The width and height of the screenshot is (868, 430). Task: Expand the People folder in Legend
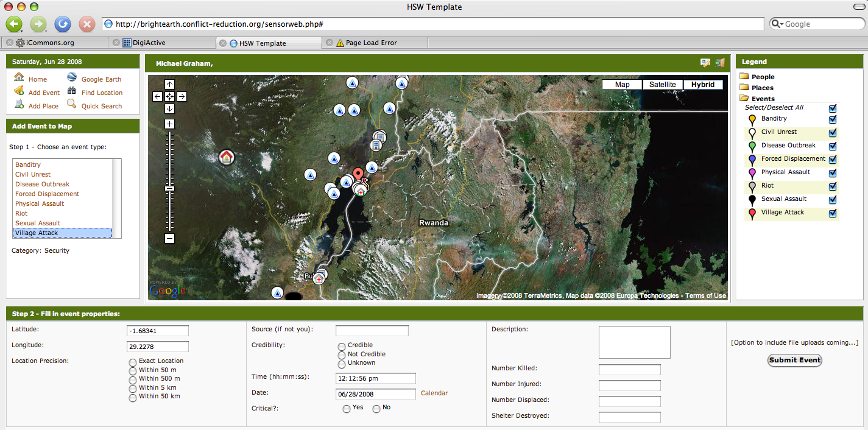coord(744,77)
